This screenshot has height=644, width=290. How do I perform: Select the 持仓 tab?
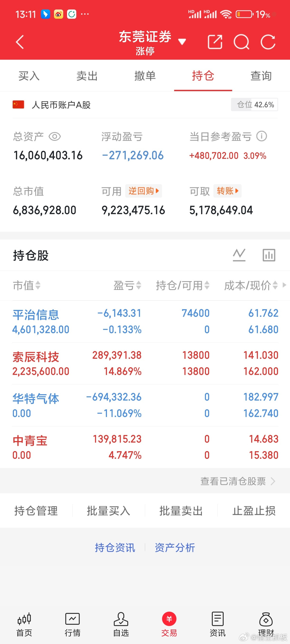coord(203,76)
